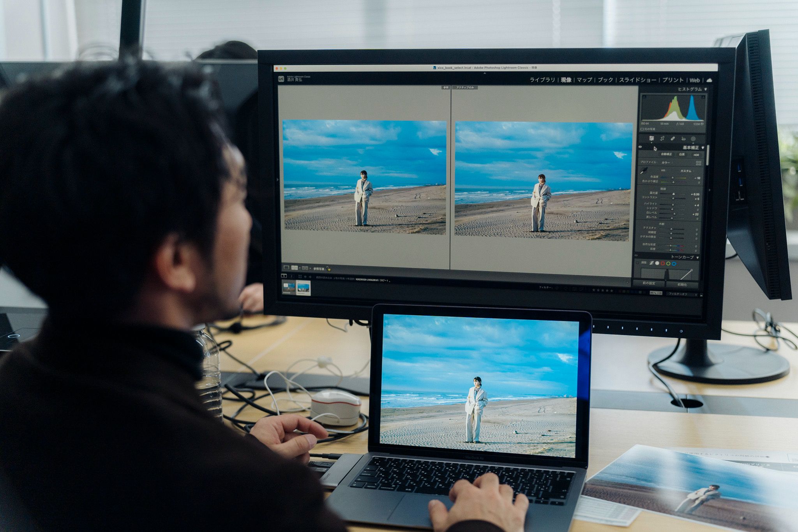
Task: Click the 初期化 reset button
Action: click(x=682, y=284)
